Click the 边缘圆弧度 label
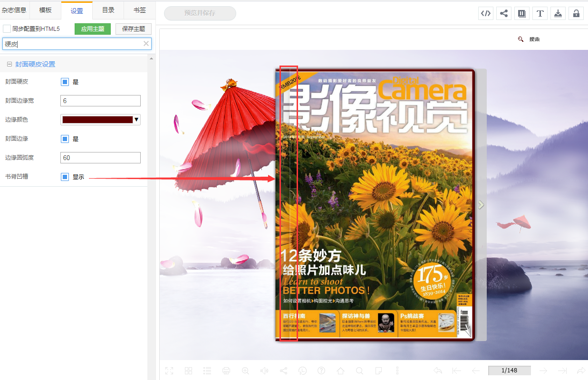The height and width of the screenshot is (380, 588). (x=19, y=158)
